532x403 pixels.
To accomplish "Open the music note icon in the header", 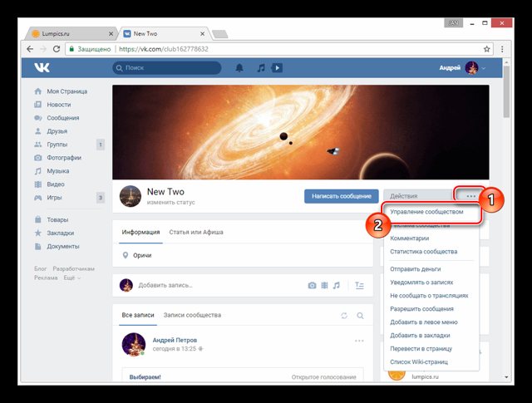I will tap(261, 68).
